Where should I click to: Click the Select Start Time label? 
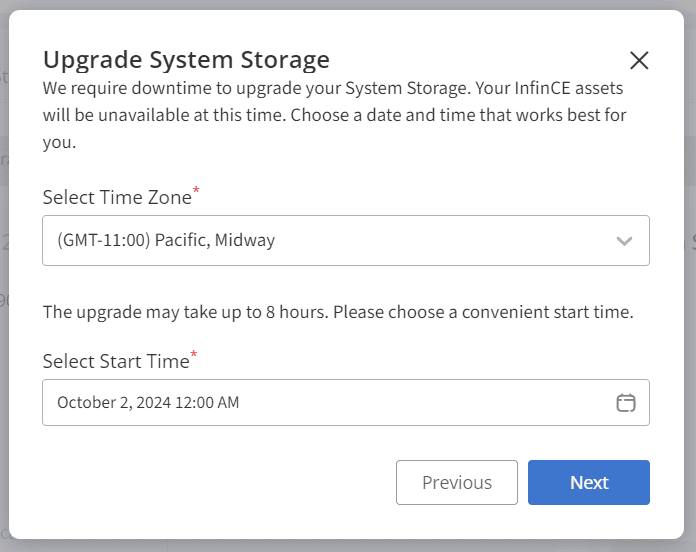pos(116,361)
